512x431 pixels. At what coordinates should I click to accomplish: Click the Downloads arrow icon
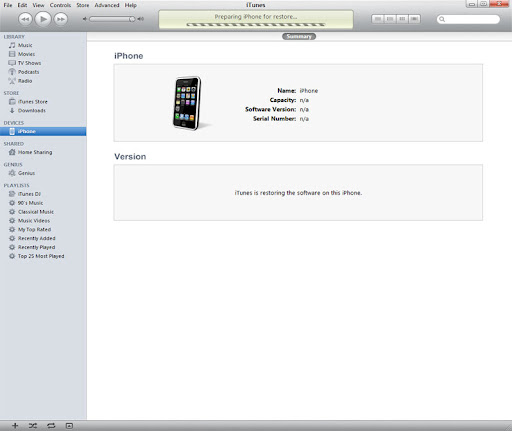tap(12, 111)
